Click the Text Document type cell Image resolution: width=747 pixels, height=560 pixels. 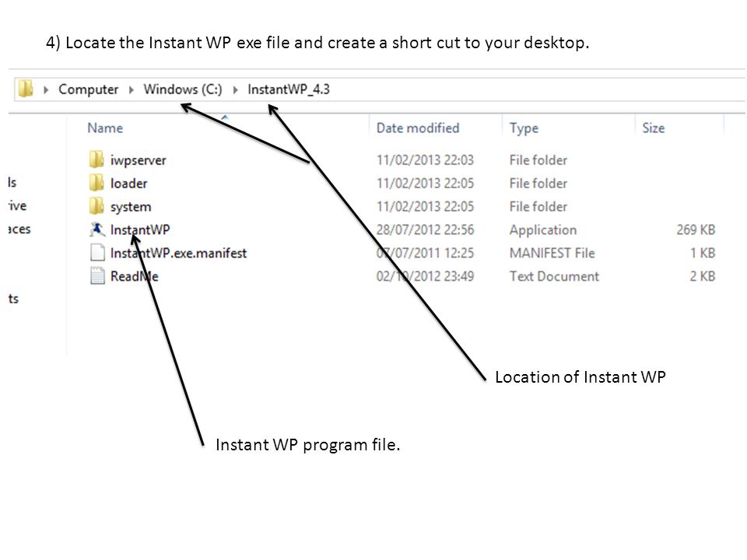click(x=554, y=277)
